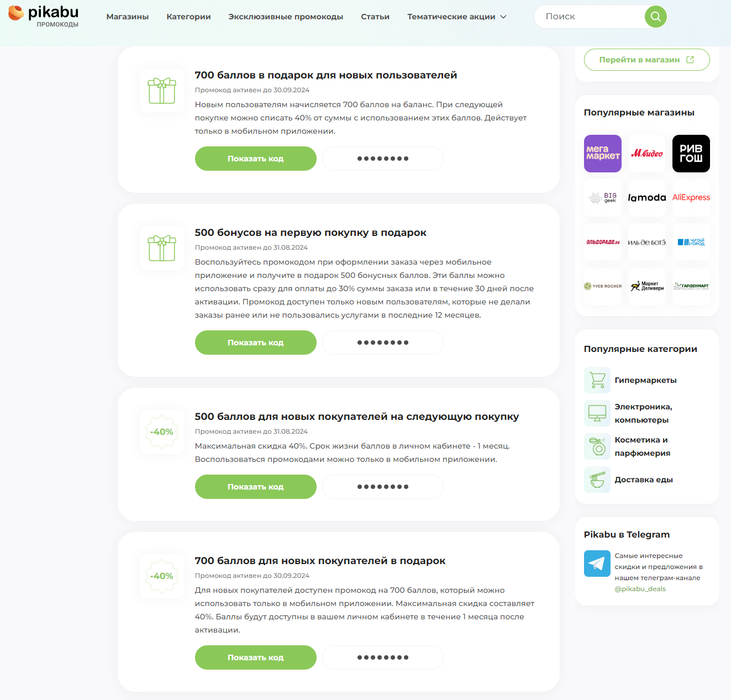Open the Гипермаркеты category link
The height and width of the screenshot is (700, 731).
(x=645, y=380)
